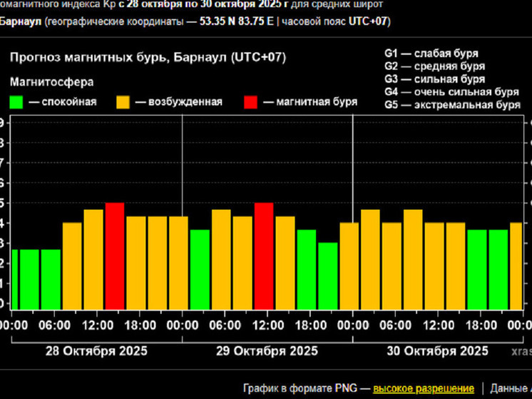This screenshot has height=399, width=532.
Task: Click the green "спокойная" legend swatch
Action: [19, 102]
